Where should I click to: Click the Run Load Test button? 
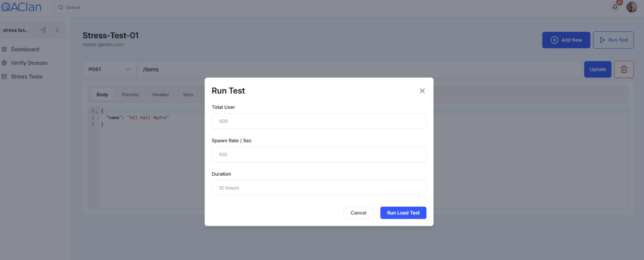pyautogui.click(x=403, y=213)
